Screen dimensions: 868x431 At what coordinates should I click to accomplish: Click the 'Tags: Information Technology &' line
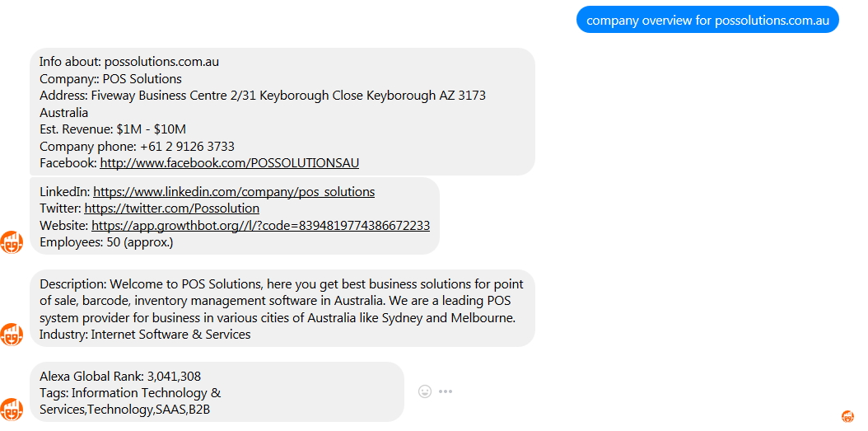pos(130,393)
